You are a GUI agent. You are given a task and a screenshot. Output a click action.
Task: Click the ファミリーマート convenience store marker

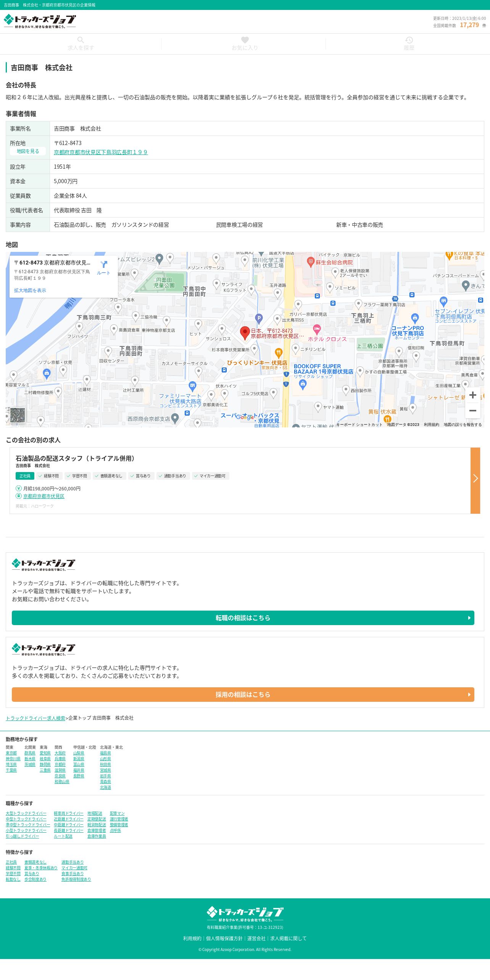[x=193, y=386]
